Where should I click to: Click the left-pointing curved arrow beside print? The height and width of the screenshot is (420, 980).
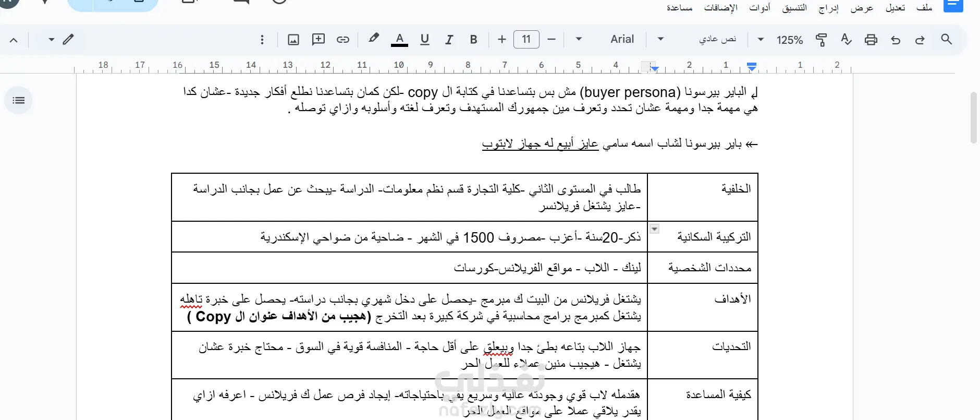tap(896, 40)
